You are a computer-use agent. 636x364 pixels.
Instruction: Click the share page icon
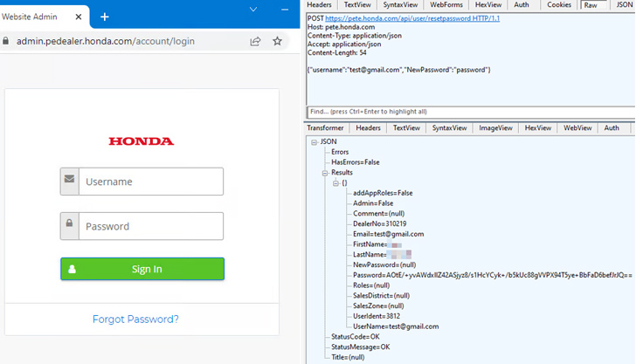255,41
